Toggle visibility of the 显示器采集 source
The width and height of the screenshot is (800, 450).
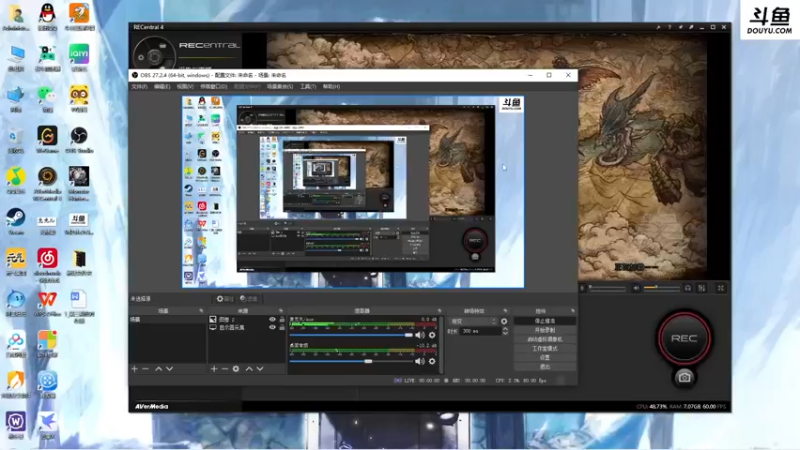click(272, 328)
